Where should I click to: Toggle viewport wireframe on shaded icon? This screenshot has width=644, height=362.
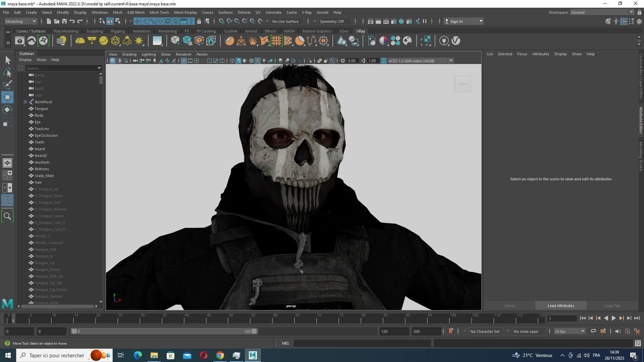[251, 61]
